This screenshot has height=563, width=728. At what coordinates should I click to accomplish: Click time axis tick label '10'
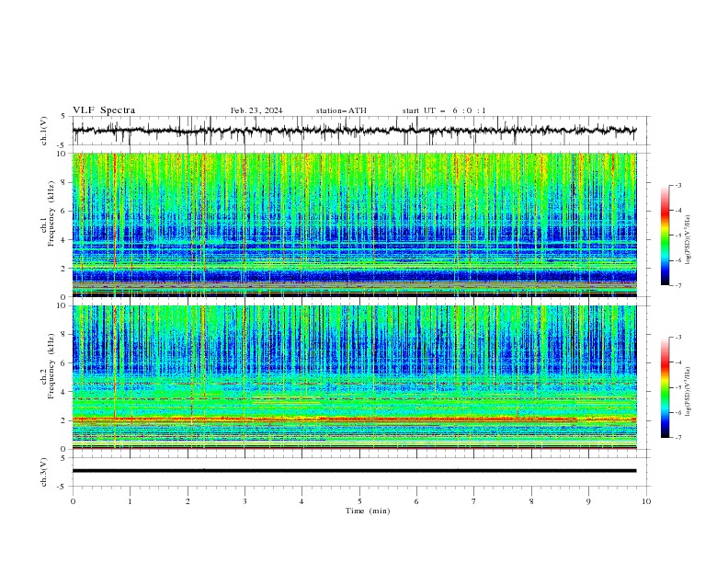pos(646,501)
